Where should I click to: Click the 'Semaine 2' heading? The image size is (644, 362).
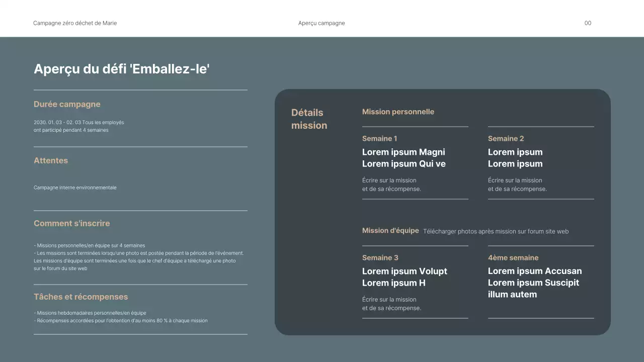(506, 139)
